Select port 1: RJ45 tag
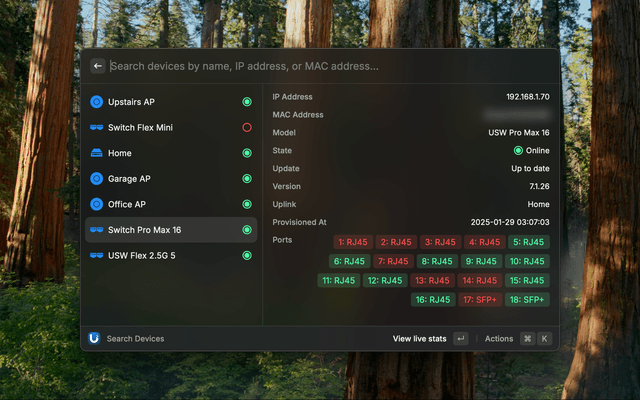Screen dimensions: 640x400 [353, 242]
